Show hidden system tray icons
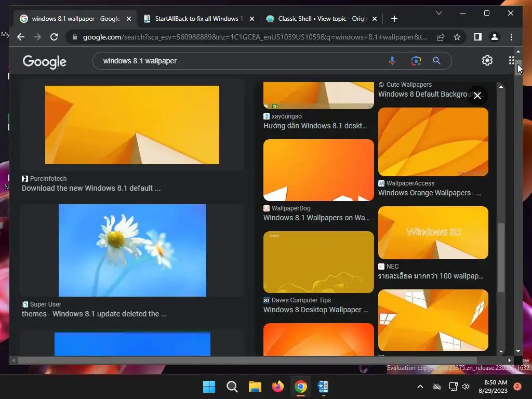Screen dimensions: 532x399 pos(420,387)
